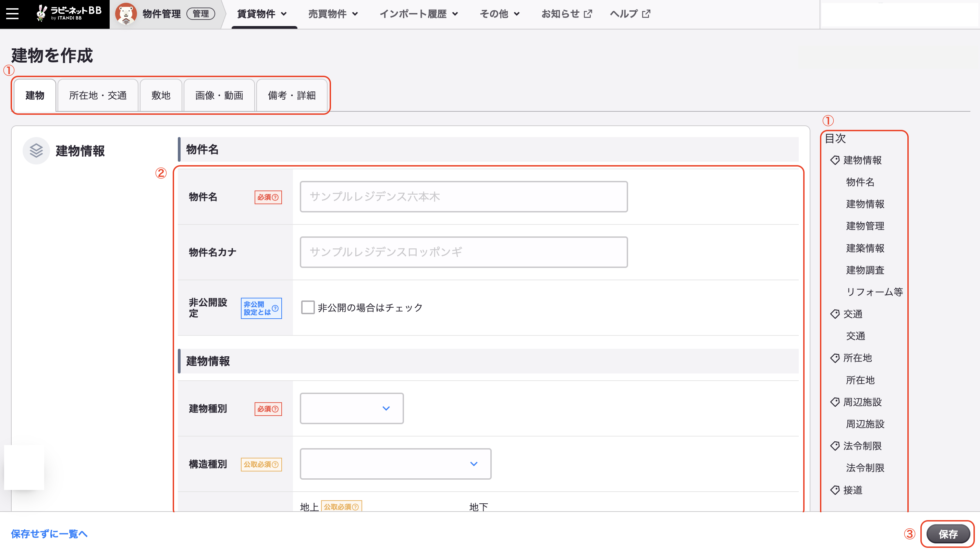Switch to the 画像・動画 tab
The image size is (980, 553).
tap(219, 96)
